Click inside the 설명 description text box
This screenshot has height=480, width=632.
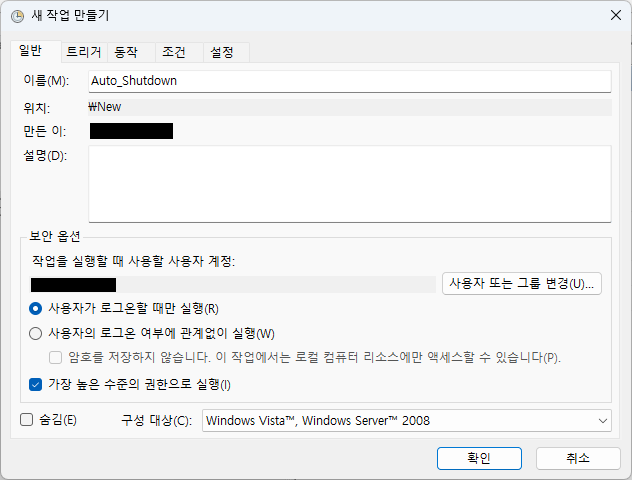pyautogui.click(x=350, y=184)
